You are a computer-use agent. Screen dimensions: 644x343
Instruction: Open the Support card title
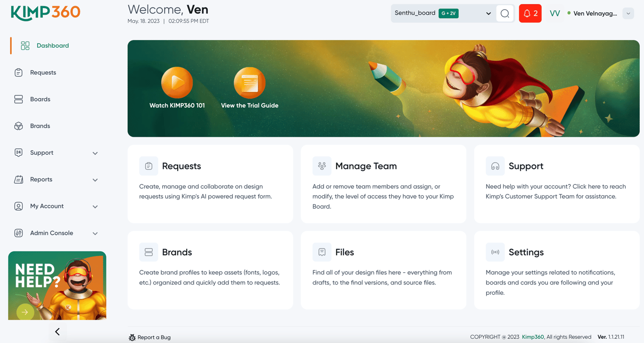[526, 166]
